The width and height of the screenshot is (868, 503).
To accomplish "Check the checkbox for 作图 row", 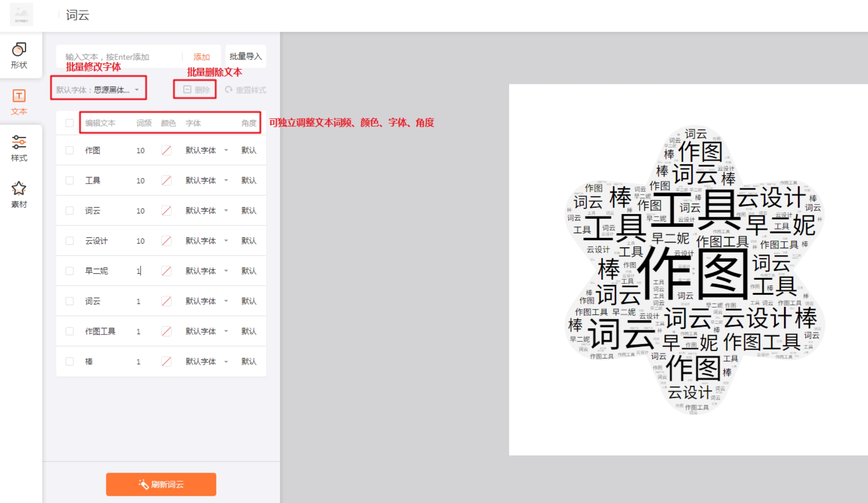I will pyautogui.click(x=70, y=150).
